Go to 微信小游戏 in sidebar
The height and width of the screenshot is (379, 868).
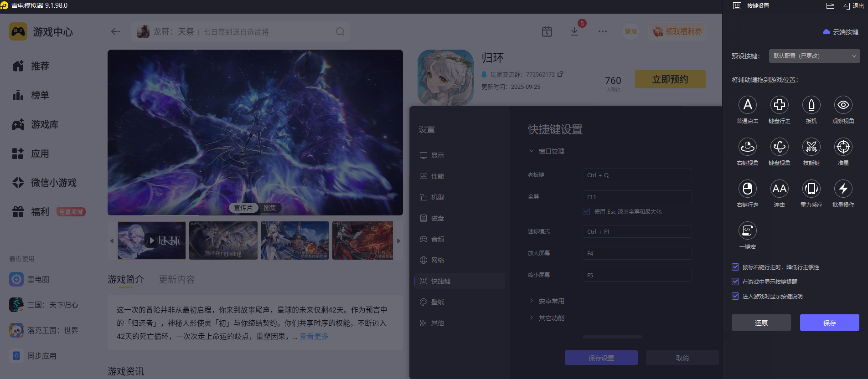45,183
